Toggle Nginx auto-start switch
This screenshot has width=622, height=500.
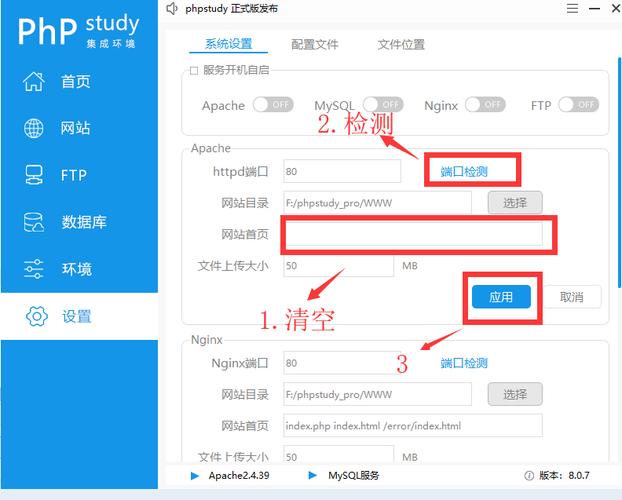(485, 105)
